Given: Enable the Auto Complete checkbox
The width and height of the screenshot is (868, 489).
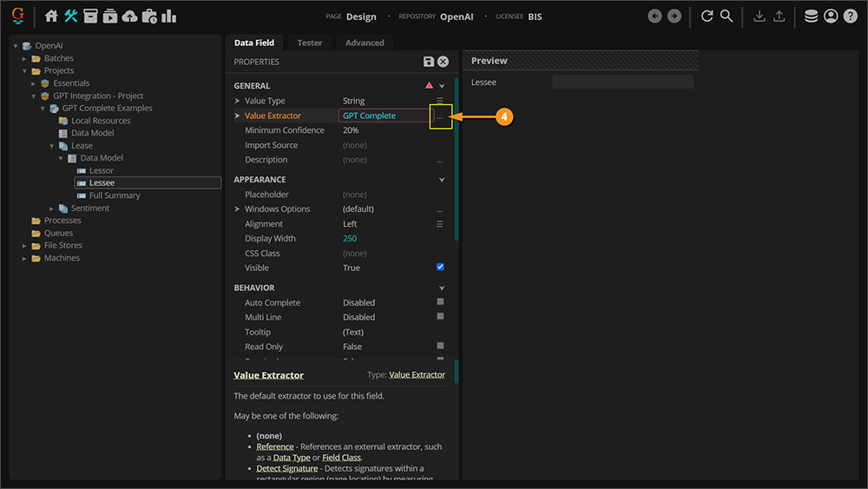Looking at the screenshot, I should (x=440, y=302).
